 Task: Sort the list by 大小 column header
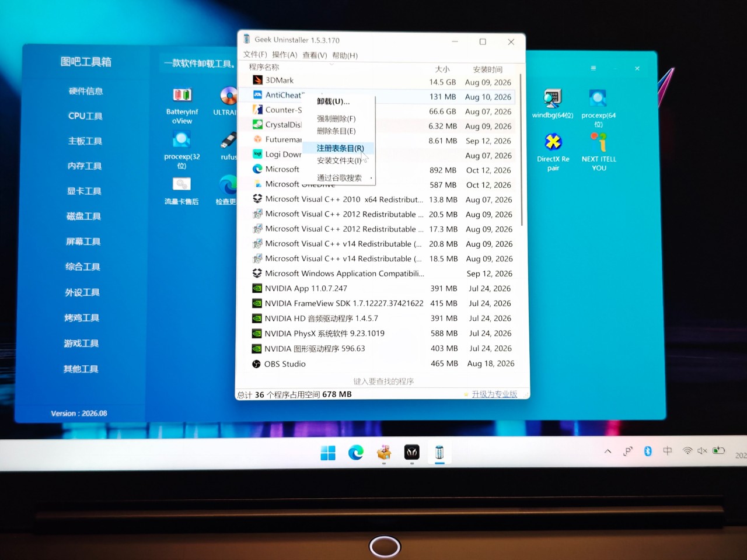tap(442, 69)
